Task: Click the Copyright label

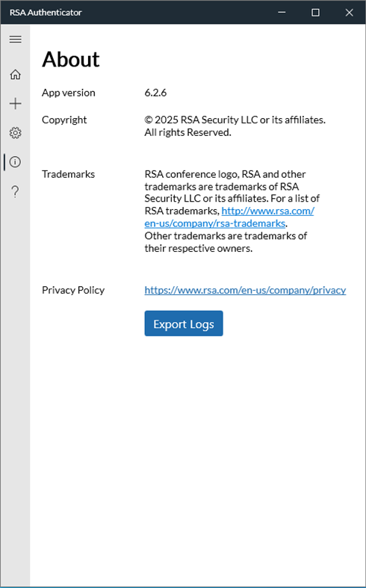Action: [64, 120]
